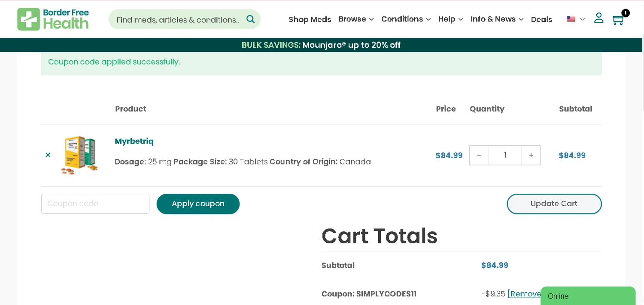Click the Myrbetriq product thumbnail
The width and height of the screenshot is (644, 305).
pyautogui.click(x=79, y=155)
